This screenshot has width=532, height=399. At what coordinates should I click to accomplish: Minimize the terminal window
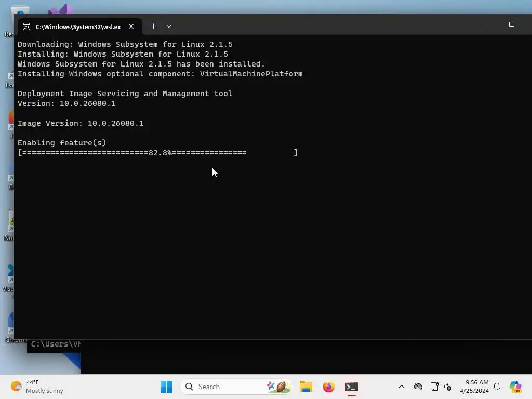(487, 24)
